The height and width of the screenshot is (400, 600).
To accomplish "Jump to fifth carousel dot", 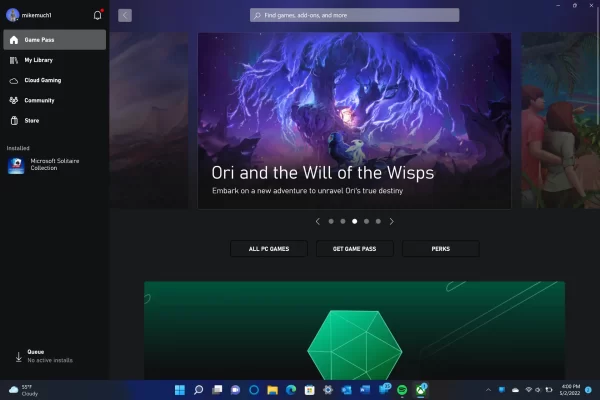I will click(x=378, y=221).
